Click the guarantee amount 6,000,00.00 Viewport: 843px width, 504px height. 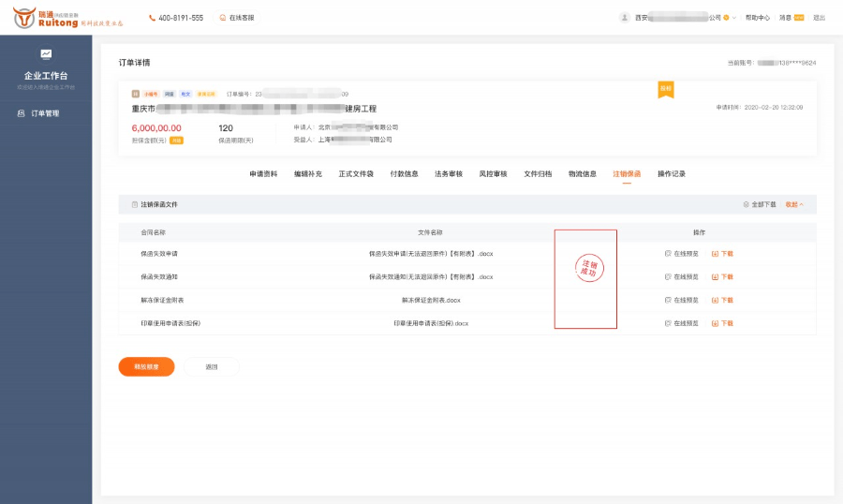(156, 128)
